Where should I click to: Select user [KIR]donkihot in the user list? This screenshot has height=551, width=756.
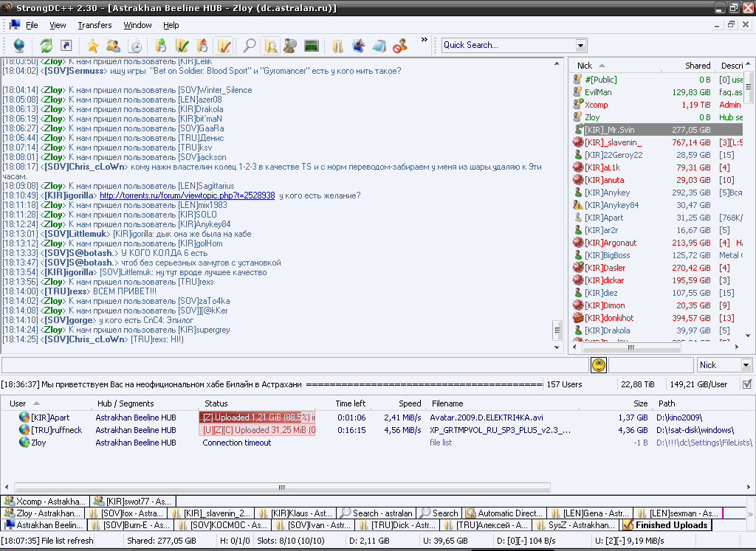(x=609, y=318)
